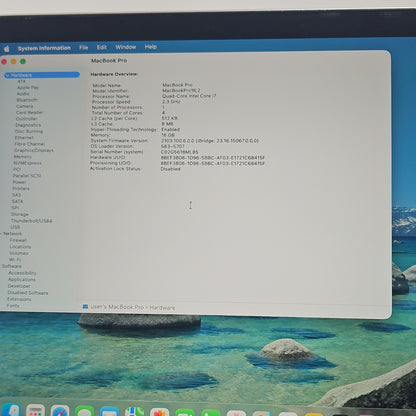Select Graphics/Displays in the sidebar
This screenshot has width=416, height=416.
34,150
